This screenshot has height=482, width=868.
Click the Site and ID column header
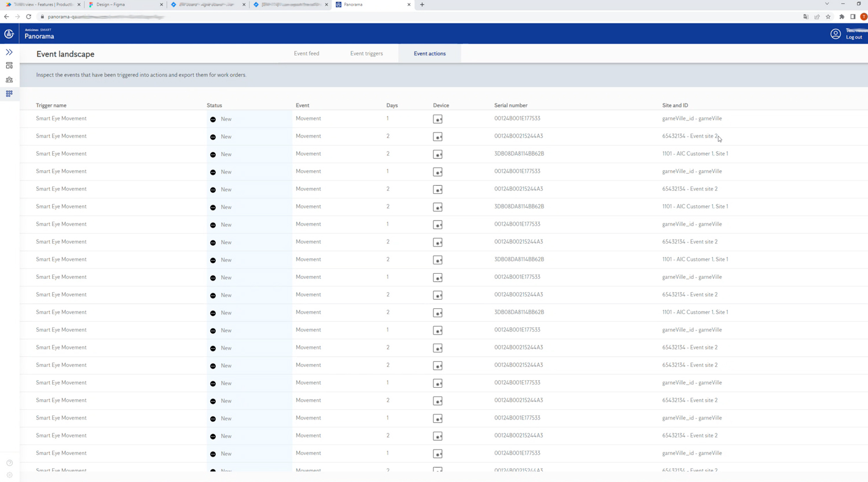click(675, 105)
